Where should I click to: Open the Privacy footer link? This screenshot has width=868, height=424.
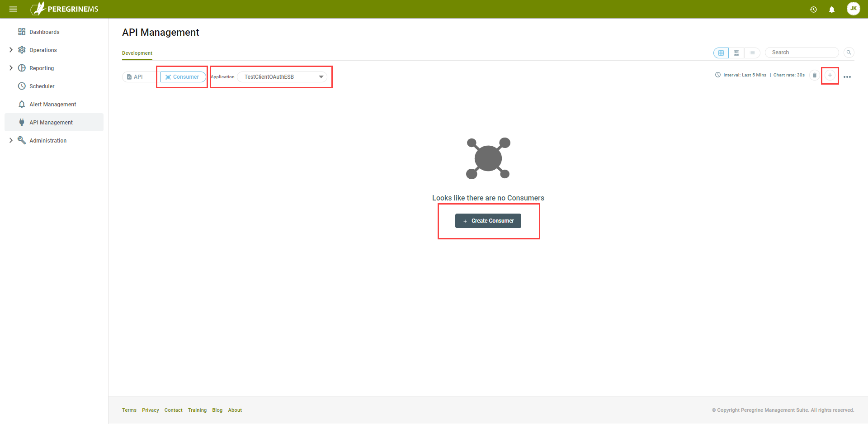tap(151, 410)
